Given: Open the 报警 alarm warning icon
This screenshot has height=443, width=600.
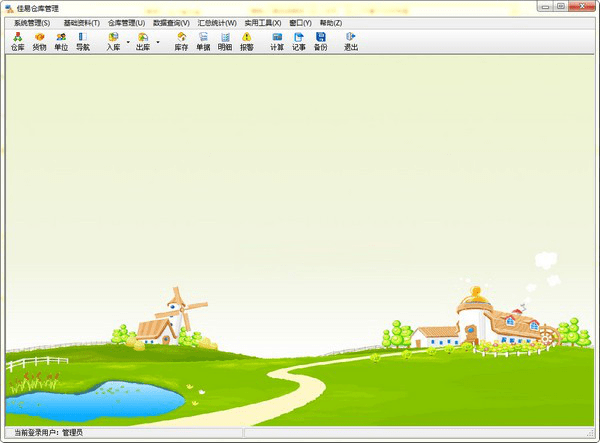Looking at the screenshot, I should tap(247, 42).
